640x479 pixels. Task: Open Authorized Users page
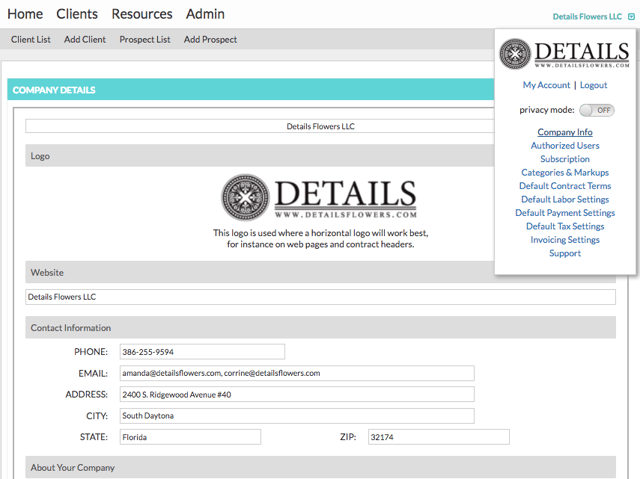tap(565, 146)
